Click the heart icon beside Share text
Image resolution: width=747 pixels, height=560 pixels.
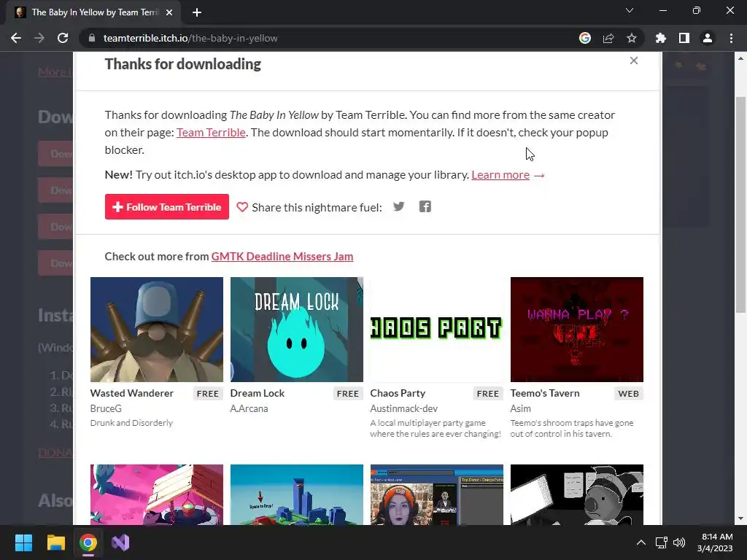click(x=242, y=207)
